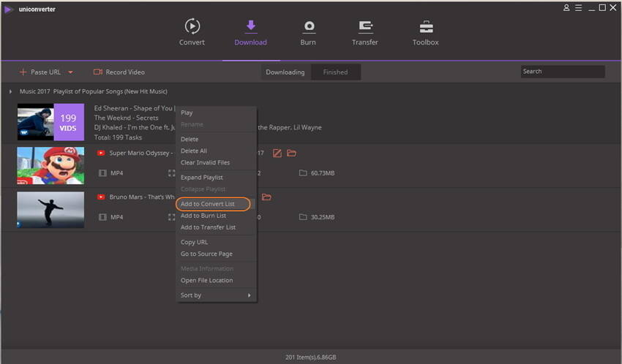Image resolution: width=622 pixels, height=364 pixels.
Task: Click the 201 Item(s) status bar text
Action: point(310,357)
